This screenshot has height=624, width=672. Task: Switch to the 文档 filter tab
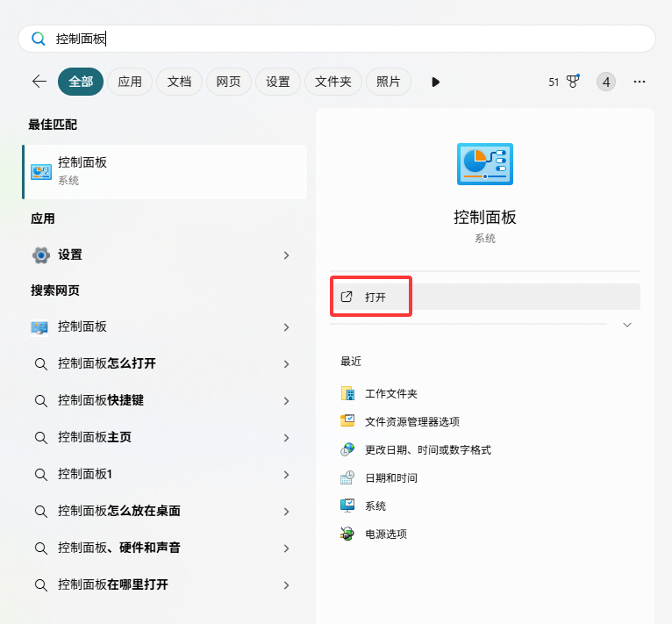[179, 82]
